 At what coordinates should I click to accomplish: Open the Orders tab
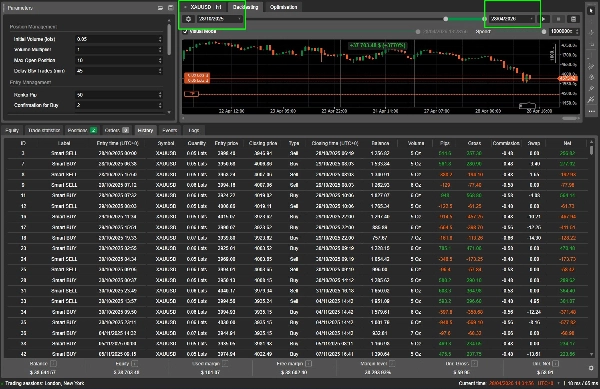click(x=116, y=130)
